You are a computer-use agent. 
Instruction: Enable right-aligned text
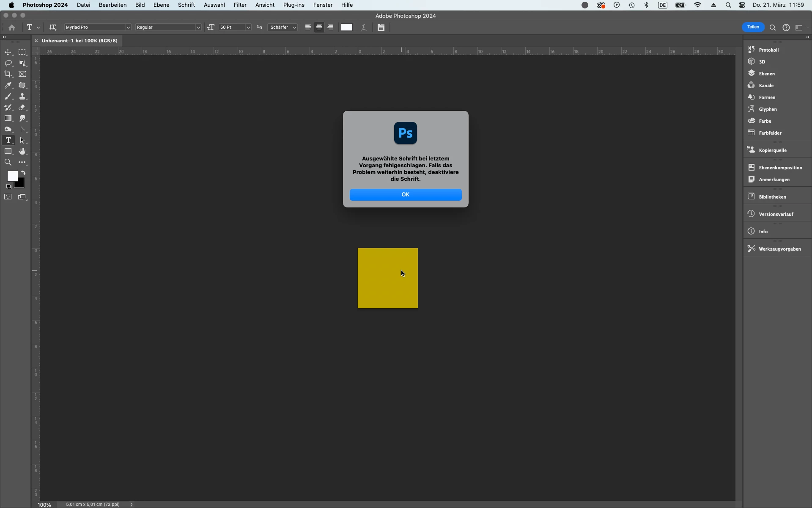point(331,28)
